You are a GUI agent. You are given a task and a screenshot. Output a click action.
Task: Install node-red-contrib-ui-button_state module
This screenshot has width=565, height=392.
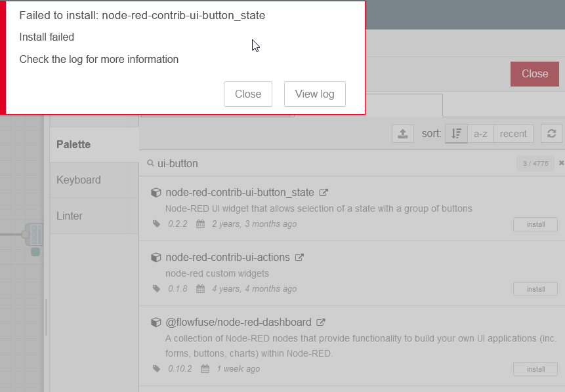[x=535, y=224]
